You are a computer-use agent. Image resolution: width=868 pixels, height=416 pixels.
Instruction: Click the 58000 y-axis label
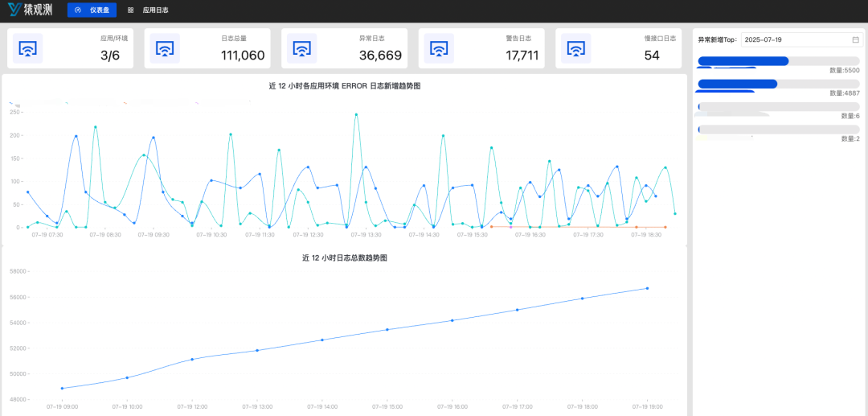[18, 271]
